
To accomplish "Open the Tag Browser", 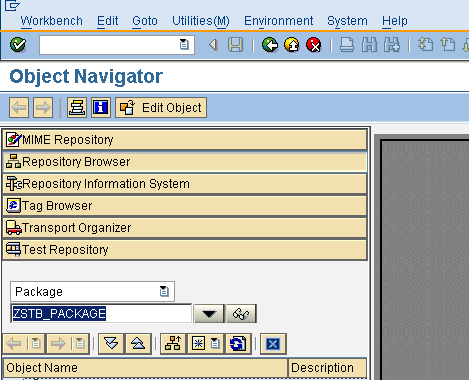I will [185, 206].
